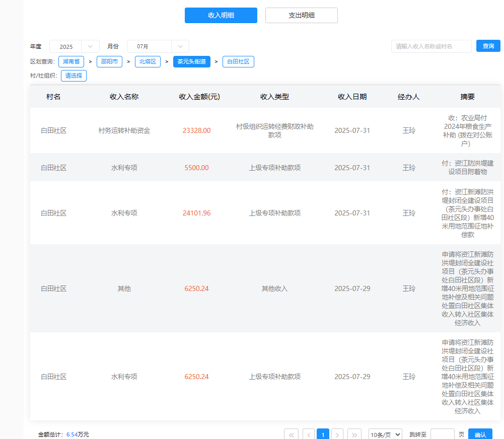This screenshot has height=439, width=504.
Task: Switch to the 收入明细 tab
Action: (x=221, y=16)
